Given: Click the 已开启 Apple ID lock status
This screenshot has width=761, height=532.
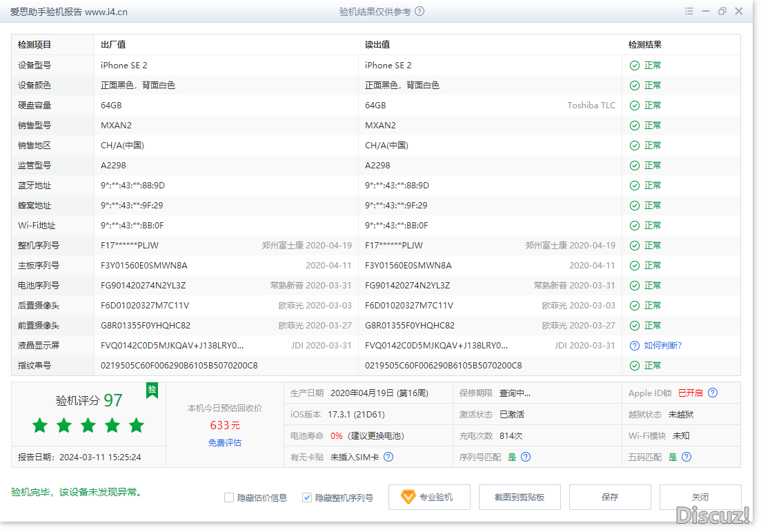Looking at the screenshot, I should [x=690, y=393].
